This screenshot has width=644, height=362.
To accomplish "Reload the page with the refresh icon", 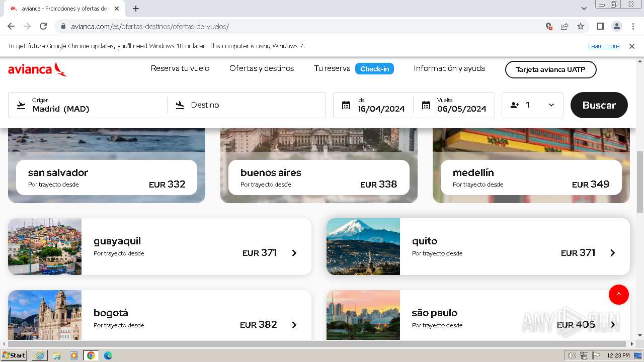I will coord(43,26).
